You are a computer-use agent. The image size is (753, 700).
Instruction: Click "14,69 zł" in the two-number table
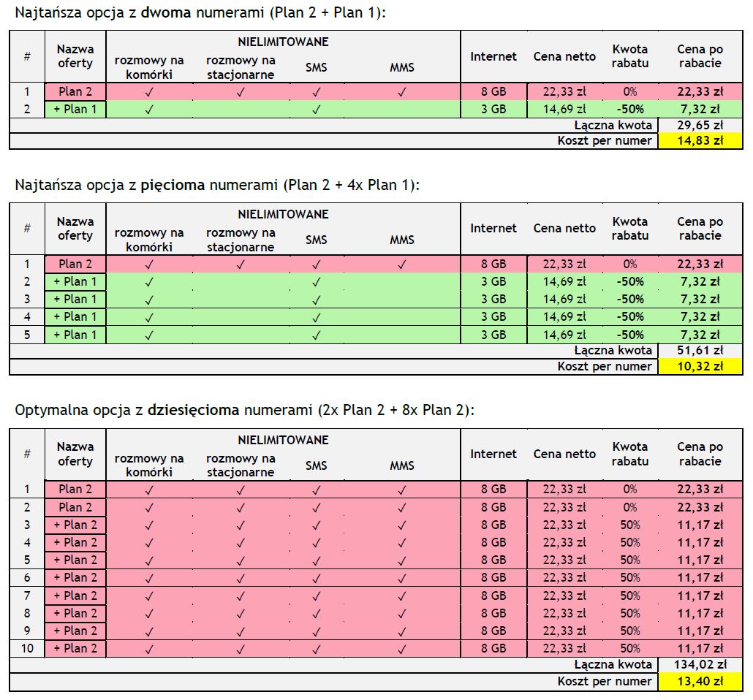point(564,109)
